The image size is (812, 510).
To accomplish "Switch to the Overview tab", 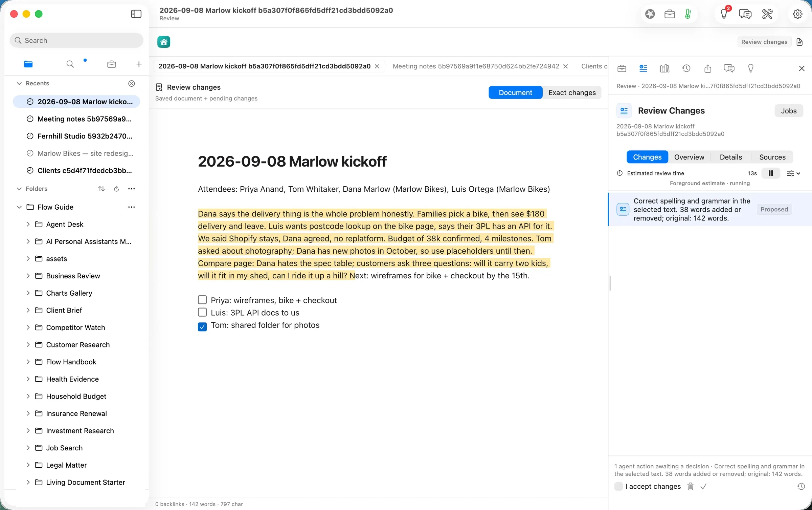I will [689, 157].
